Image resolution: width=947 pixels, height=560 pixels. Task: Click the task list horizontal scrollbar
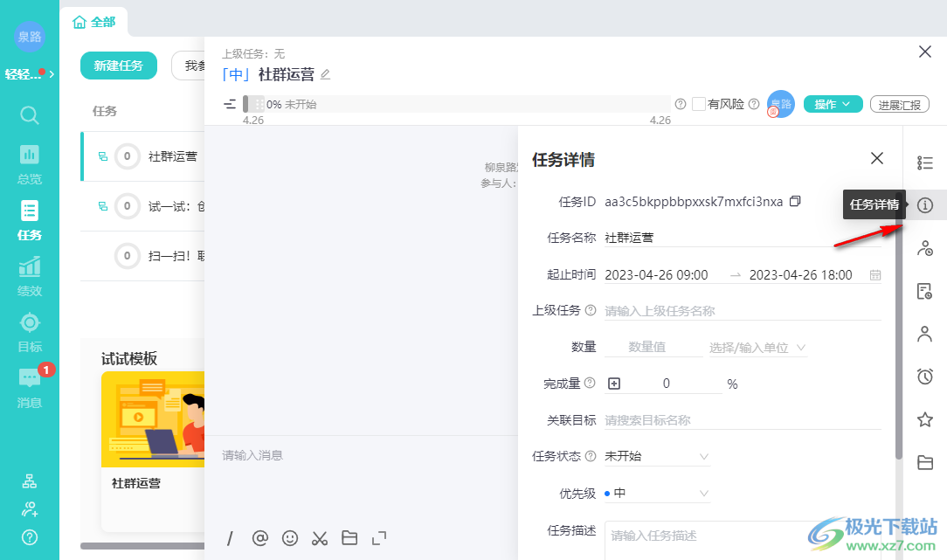pos(142,546)
